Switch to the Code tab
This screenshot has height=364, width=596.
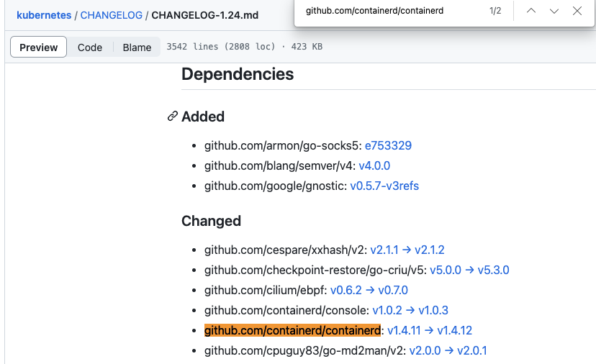[x=90, y=47]
